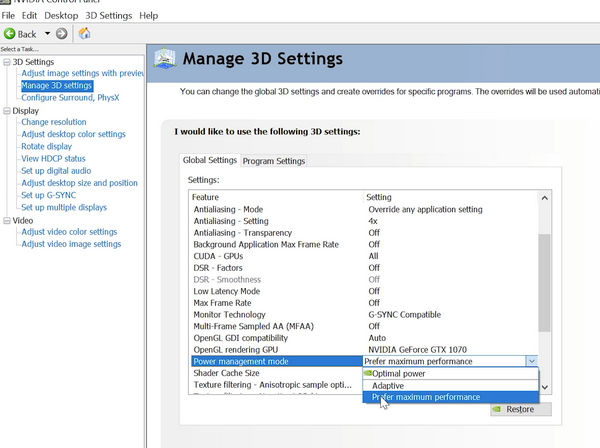Open the Power management mode dropdown arrow
Screen dimensions: 600x448
click(531, 361)
